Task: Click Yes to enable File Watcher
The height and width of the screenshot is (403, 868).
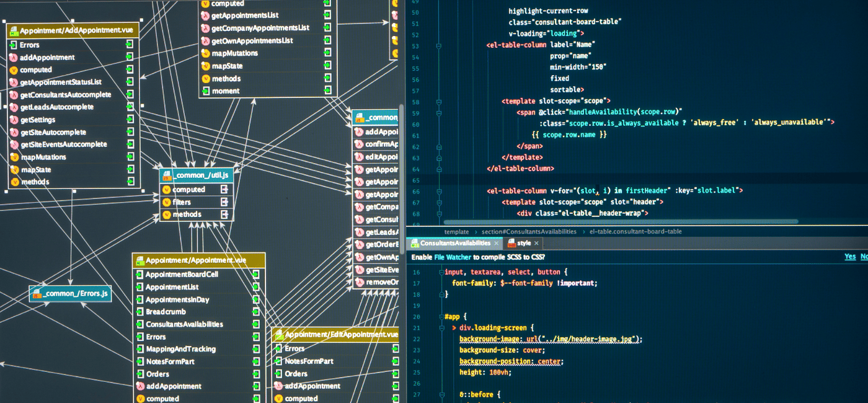Action: [849, 257]
